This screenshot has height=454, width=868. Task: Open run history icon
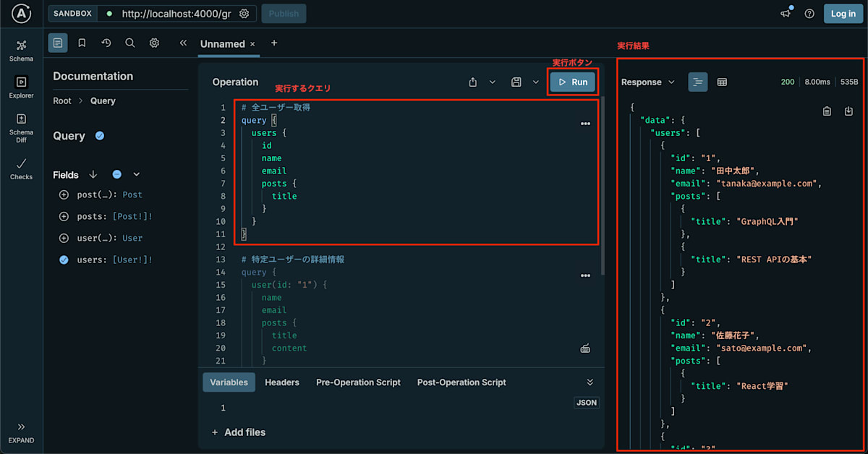click(106, 43)
